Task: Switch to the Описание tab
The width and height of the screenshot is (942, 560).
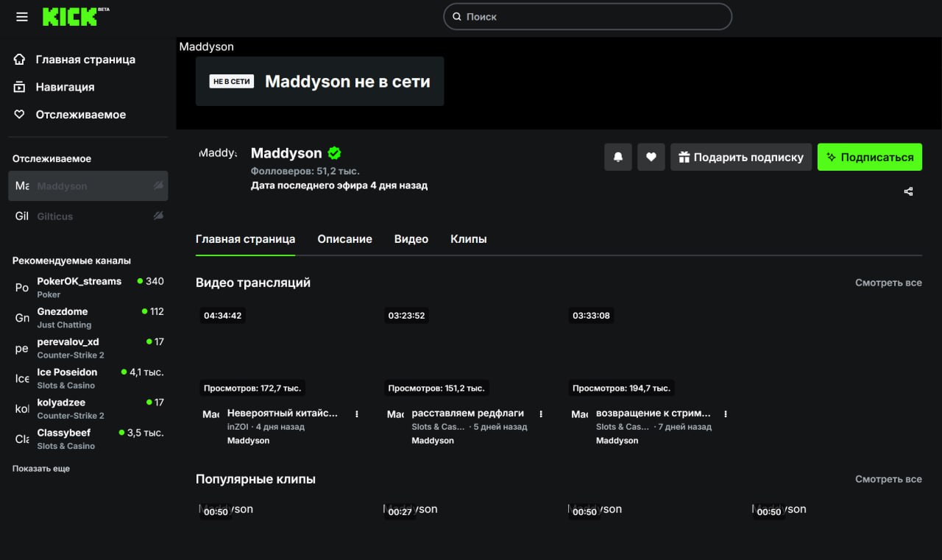Action: [344, 239]
